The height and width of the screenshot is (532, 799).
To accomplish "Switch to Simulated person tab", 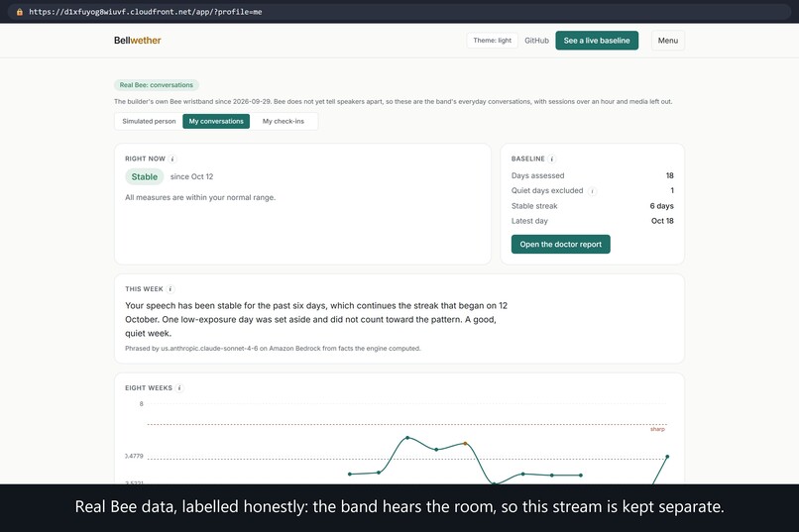I will 149,121.
